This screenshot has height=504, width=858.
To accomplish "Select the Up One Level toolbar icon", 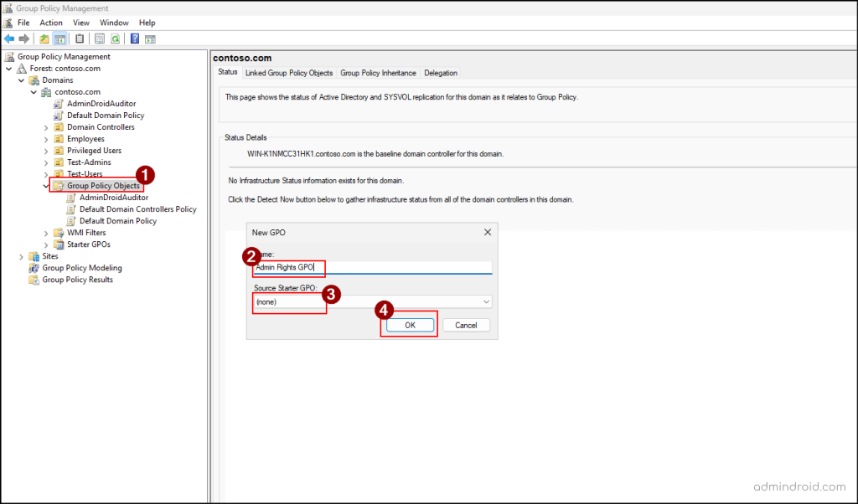I will (44, 38).
